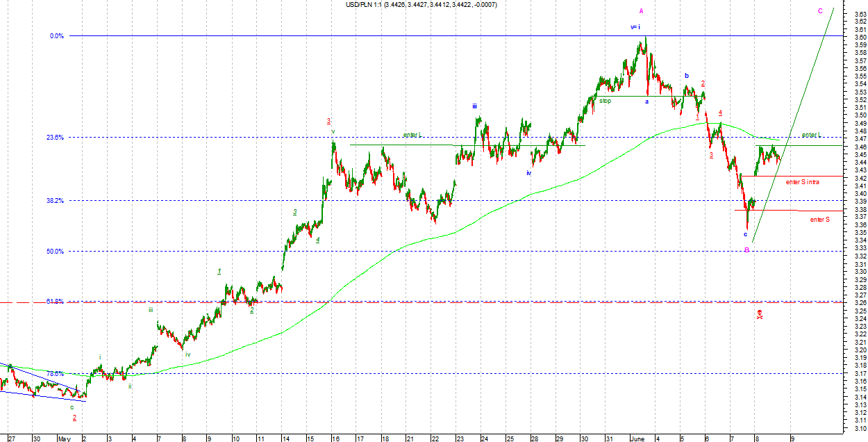This screenshot has height=442, width=868.
Task: Click the green 'stop' level label
Action: (606, 101)
